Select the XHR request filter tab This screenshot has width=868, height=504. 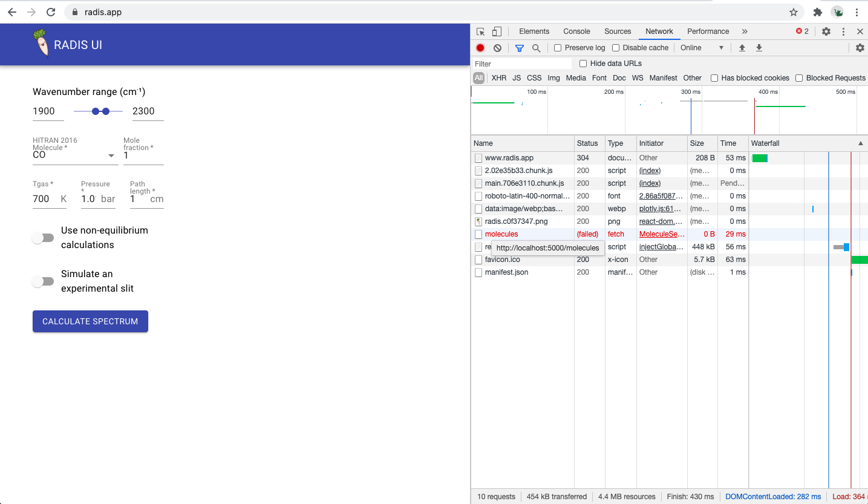pos(498,77)
